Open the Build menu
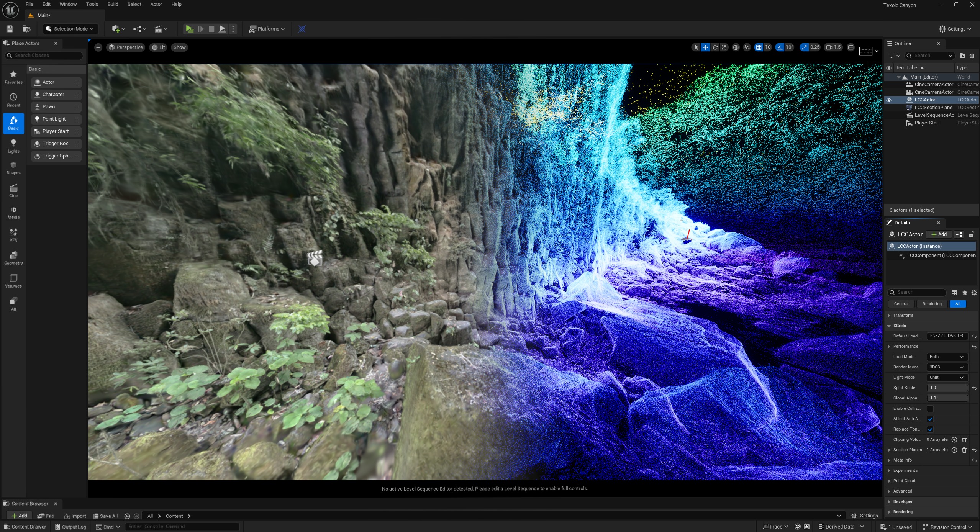Viewport: 980px width, 532px height. pos(113,4)
